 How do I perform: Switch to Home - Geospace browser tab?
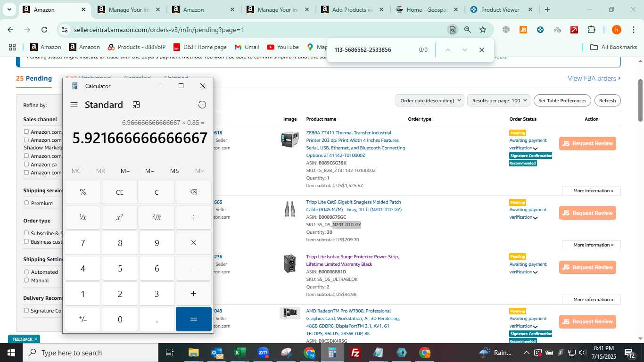(x=427, y=9)
